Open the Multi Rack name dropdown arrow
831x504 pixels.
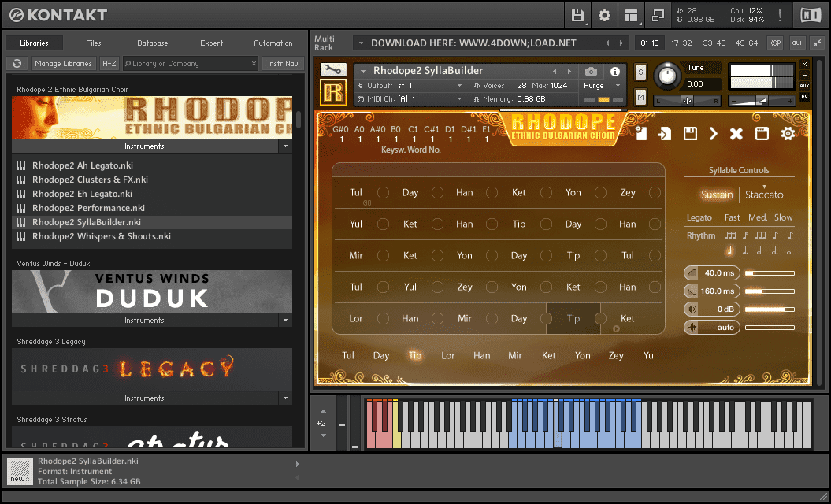click(x=361, y=43)
